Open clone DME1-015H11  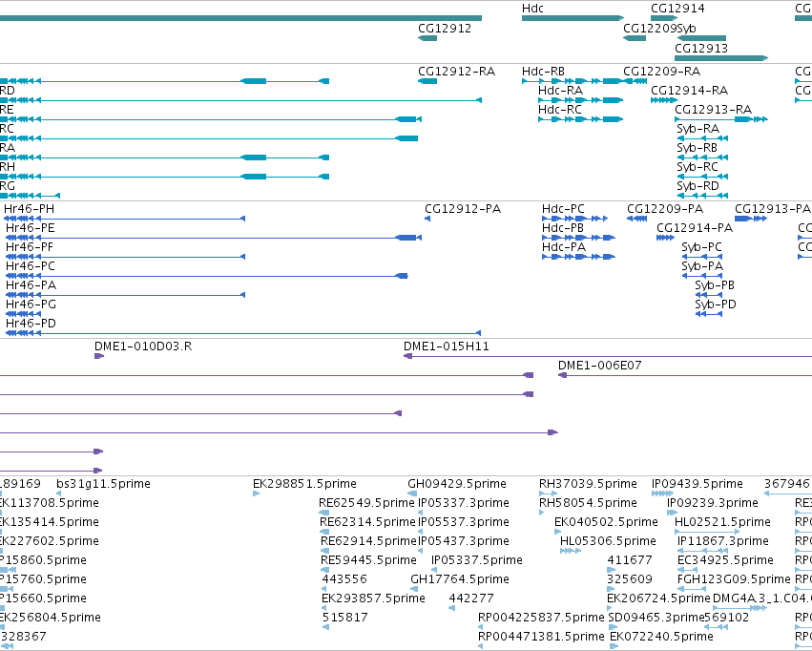[x=446, y=346]
